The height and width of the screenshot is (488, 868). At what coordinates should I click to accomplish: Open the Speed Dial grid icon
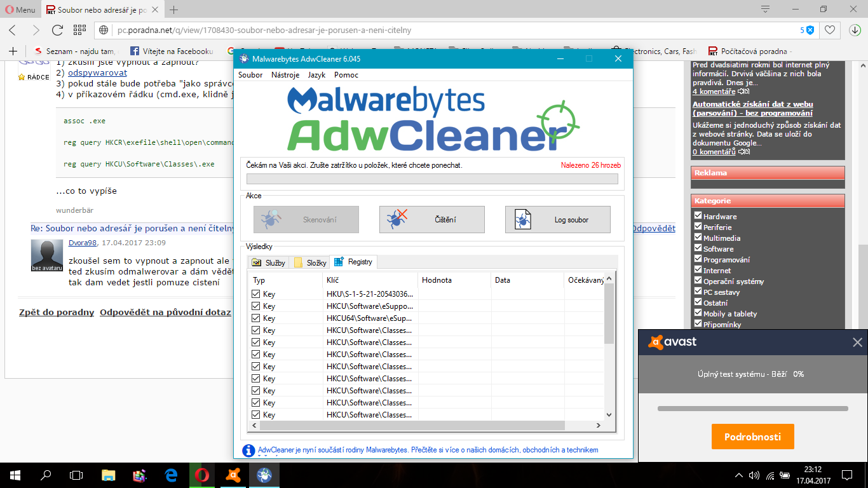click(79, 30)
